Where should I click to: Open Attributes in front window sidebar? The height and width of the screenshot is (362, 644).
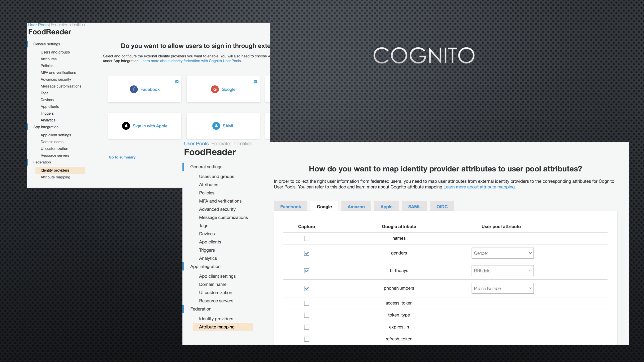coord(209,185)
